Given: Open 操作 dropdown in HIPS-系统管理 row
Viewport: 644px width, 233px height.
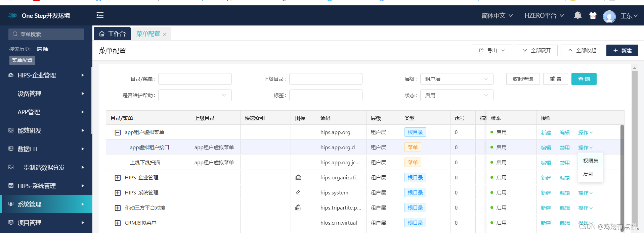Looking at the screenshot, I should click(x=585, y=193).
